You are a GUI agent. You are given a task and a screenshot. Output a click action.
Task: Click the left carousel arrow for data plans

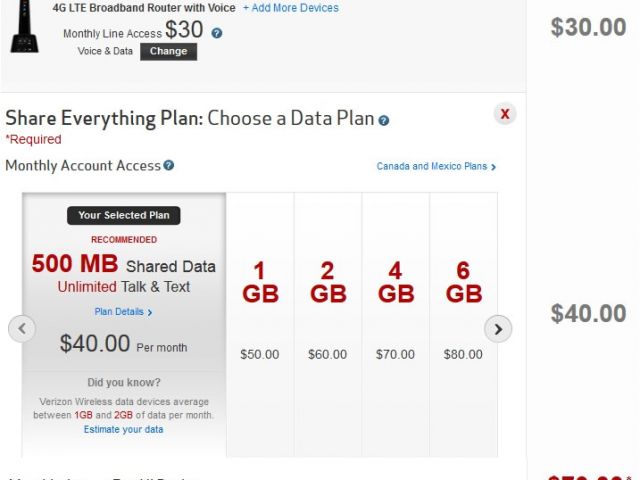point(22,328)
